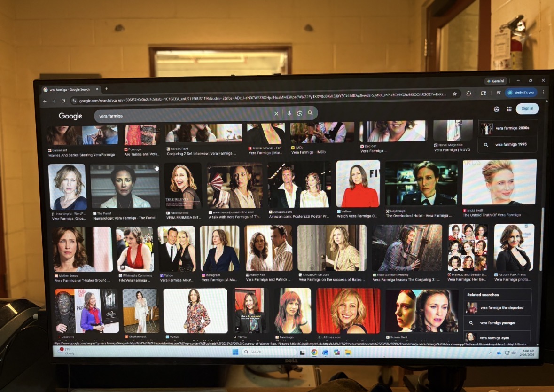Click 'Movies And Series Starring Vera Farmiga' caption

81,155
